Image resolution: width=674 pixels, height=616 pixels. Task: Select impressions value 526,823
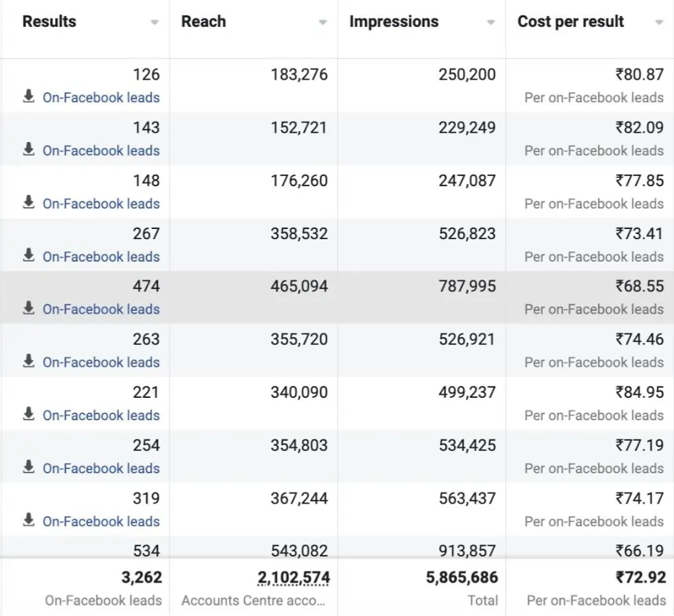[467, 233]
